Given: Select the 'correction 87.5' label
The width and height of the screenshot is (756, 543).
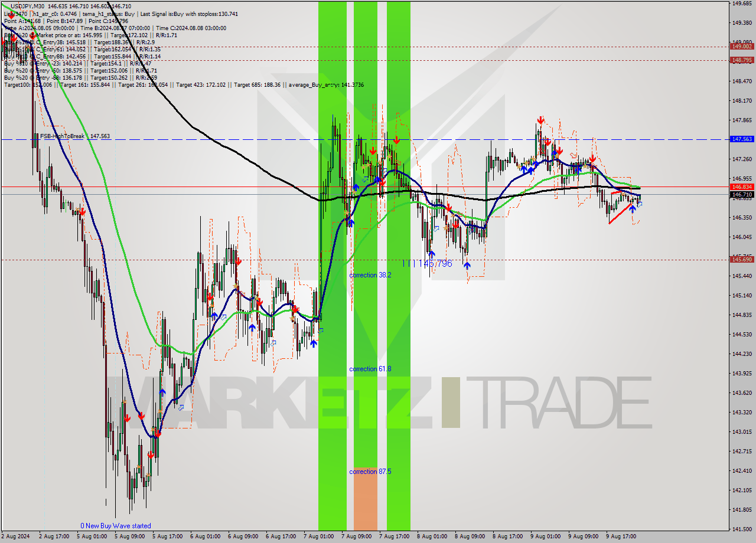Looking at the screenshot, I should point(370,472).
